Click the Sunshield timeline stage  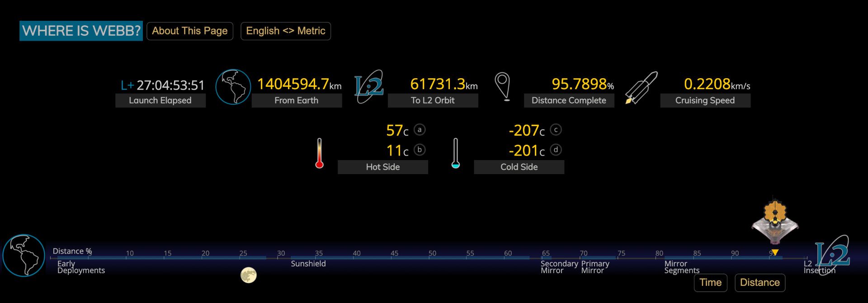(308, 264)
